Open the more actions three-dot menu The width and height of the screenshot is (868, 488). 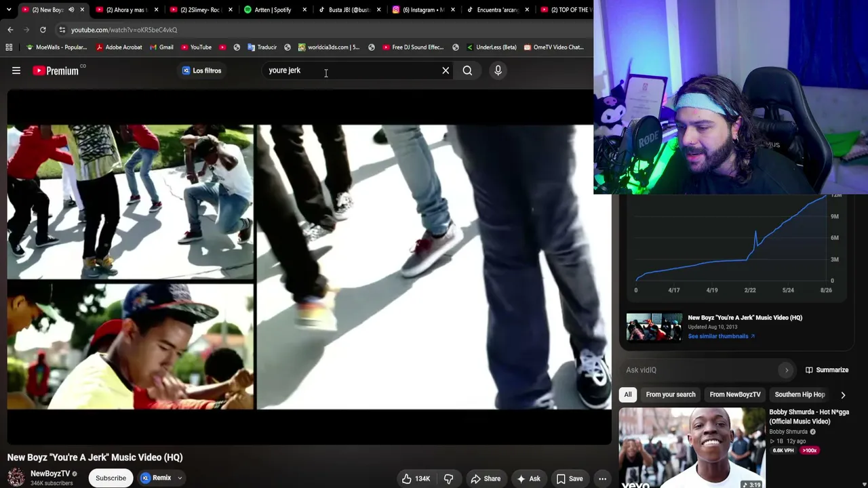click(602, 479)
